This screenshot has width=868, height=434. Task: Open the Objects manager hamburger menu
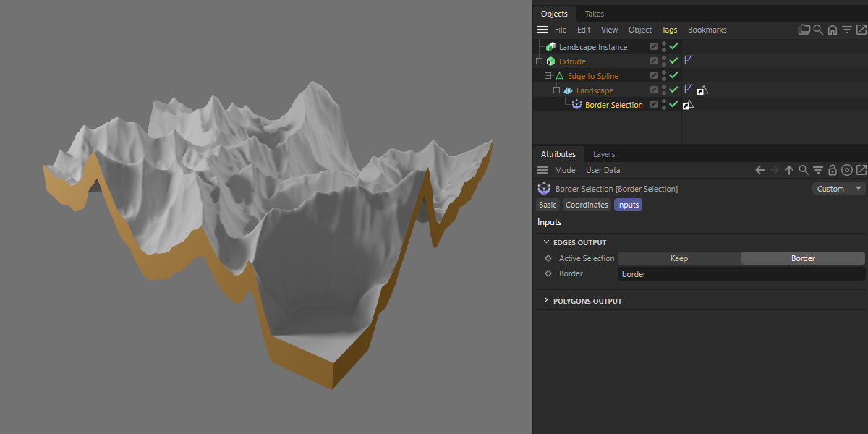tap(542, 30)
